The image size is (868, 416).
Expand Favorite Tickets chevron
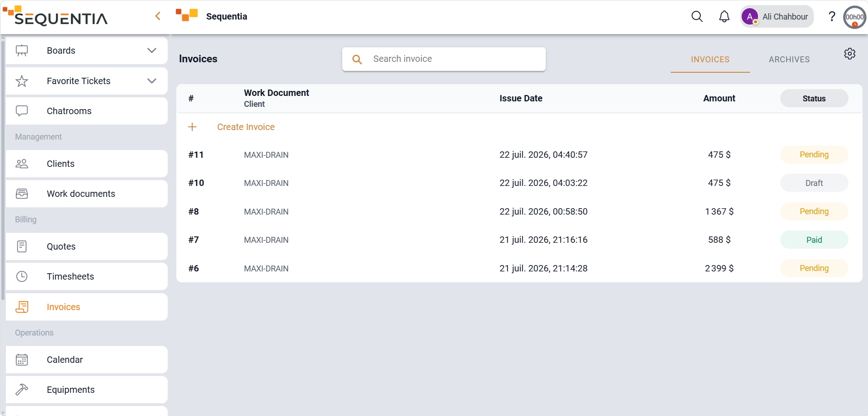(152, 81)
